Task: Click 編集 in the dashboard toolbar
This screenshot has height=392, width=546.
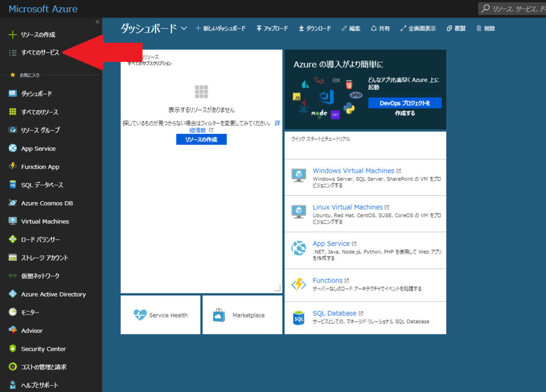Action: pos(351,28)
